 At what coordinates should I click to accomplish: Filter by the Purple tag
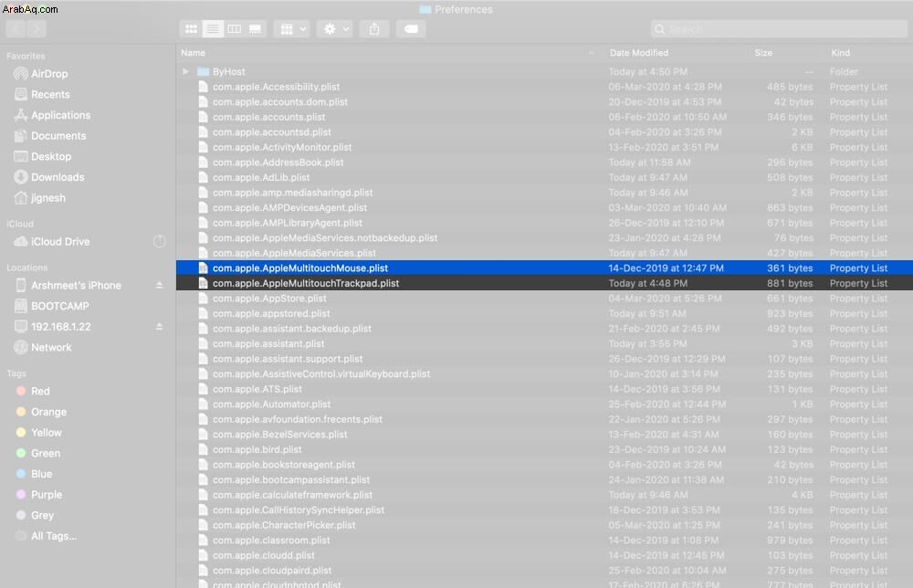39,495
